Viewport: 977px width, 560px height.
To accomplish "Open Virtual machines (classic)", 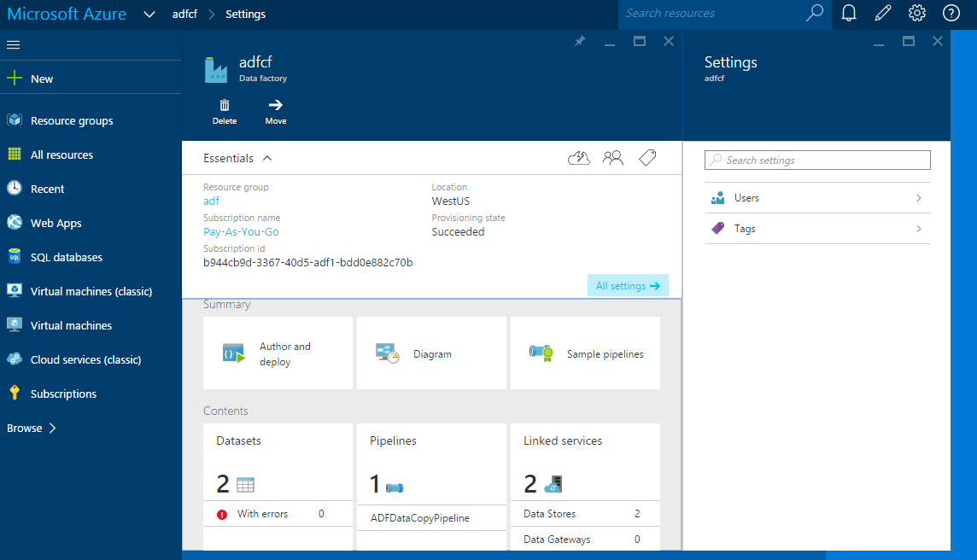I will (91, 291).
